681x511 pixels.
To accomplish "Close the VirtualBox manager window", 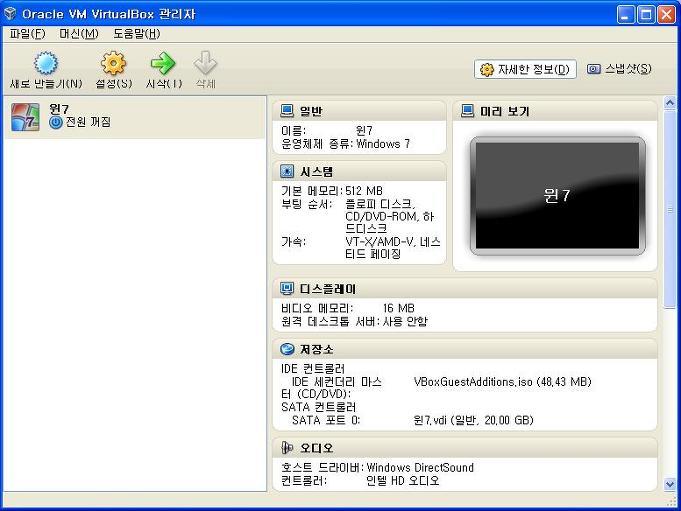I will pyautogui.click(x=666, y=15).
